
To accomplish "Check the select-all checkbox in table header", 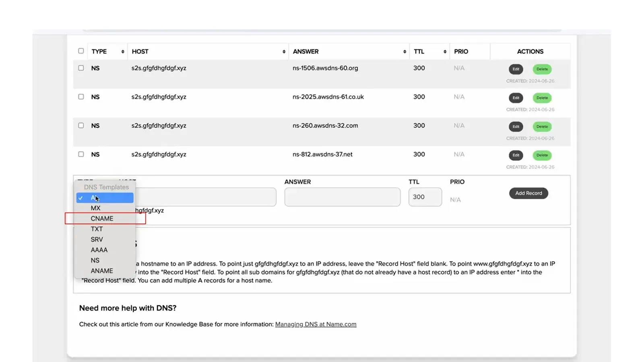I will pos(81,51).
